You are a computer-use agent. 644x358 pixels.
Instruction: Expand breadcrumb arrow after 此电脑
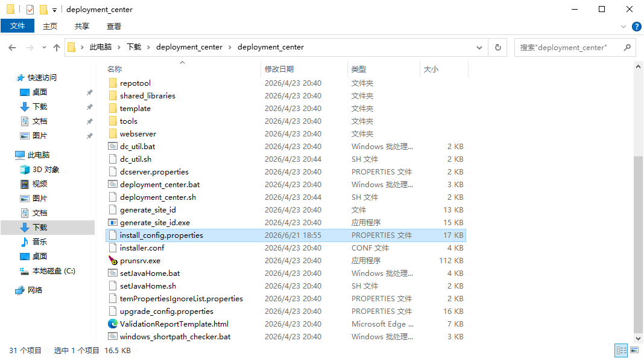119,47
